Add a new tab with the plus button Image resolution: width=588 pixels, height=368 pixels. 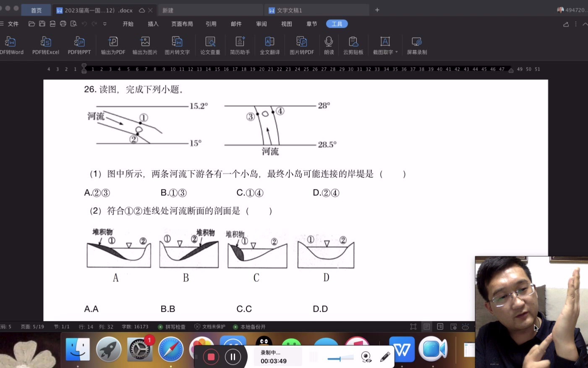(377, 10)
